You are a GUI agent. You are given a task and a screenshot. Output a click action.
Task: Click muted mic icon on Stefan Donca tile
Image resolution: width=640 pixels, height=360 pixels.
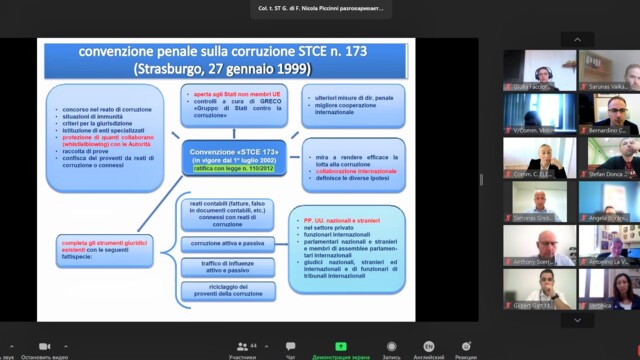click(x=584, y=174)
